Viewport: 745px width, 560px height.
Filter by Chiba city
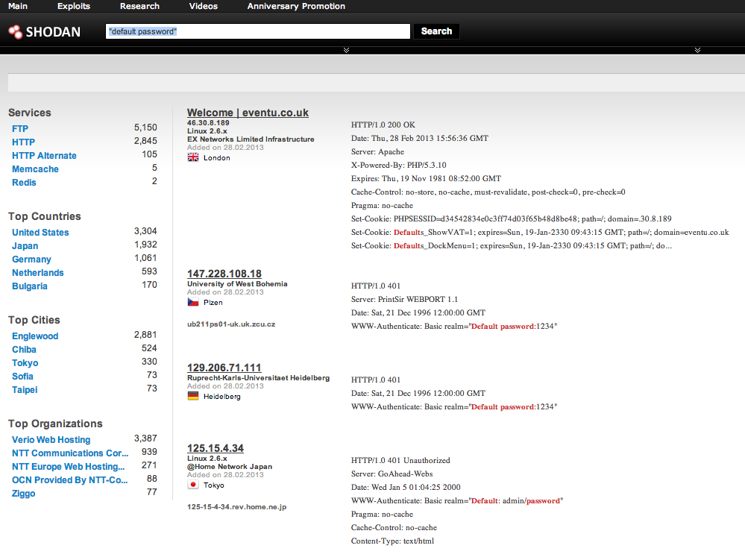coord(24,349)
